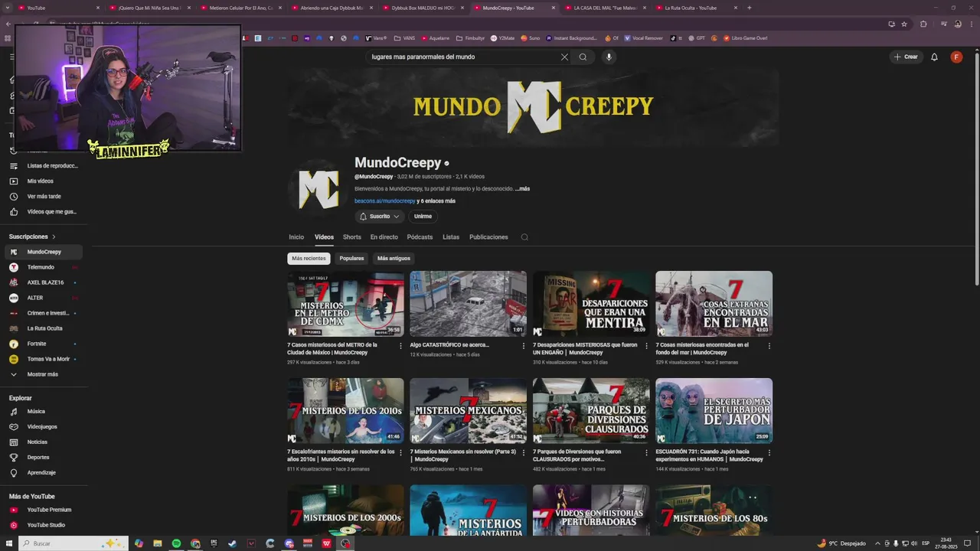Filter videos by Populares
The height and width of the screenshot is (551, 980).
click(351, 259)
